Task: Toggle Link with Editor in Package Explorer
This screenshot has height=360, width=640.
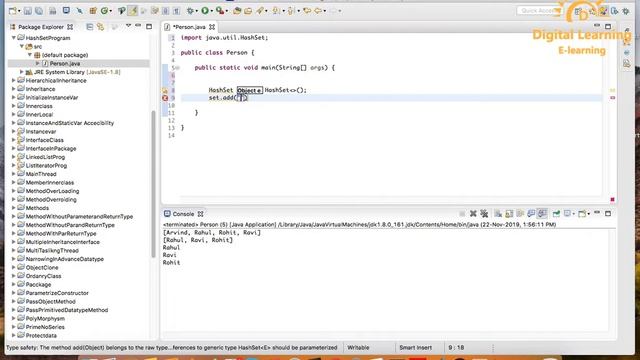Action: pos(100,27)
